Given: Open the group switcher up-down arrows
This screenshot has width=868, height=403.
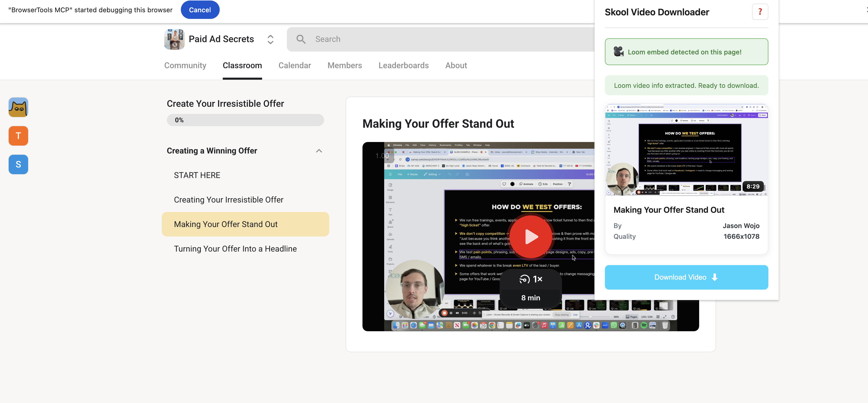Looking at the screenshot, I should click(x=270, y=39).
